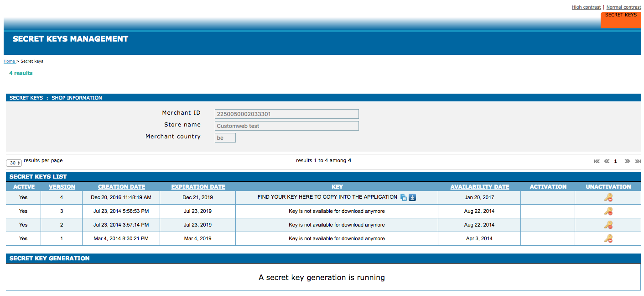
Task: Deactivate key version 4 using its key icon
Action: click(608, 197)
